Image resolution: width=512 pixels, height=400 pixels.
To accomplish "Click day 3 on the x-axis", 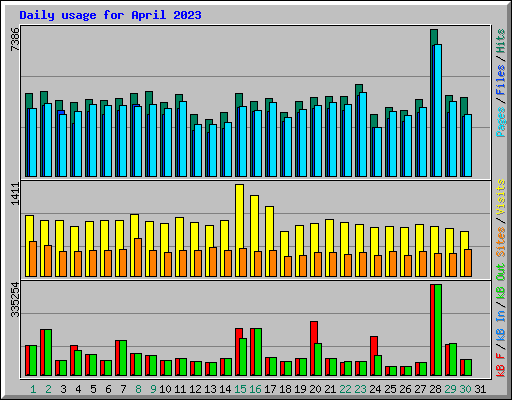I will point(63,389).
